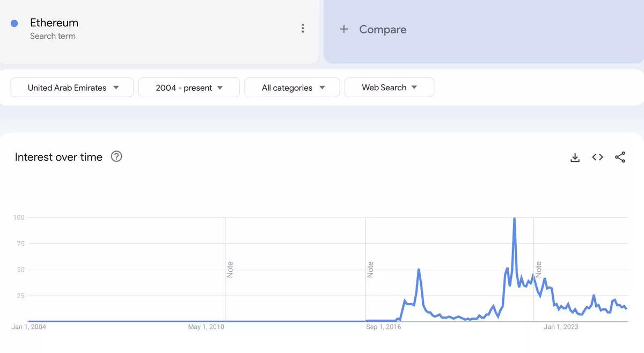Viewport: 644px width, 353px height.
Task: Click the Note marker near May 2010
Action: pyautogui.click(x=230, y=269)
